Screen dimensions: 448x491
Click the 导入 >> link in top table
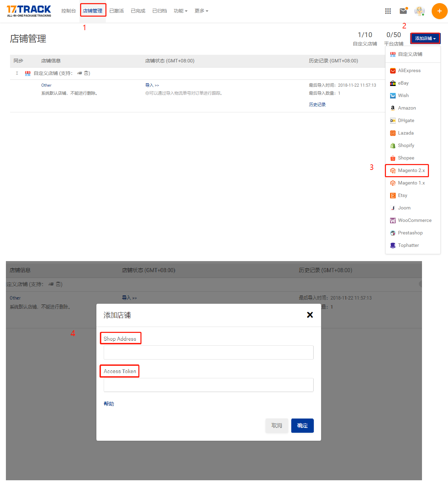click(x=152, y=85)
